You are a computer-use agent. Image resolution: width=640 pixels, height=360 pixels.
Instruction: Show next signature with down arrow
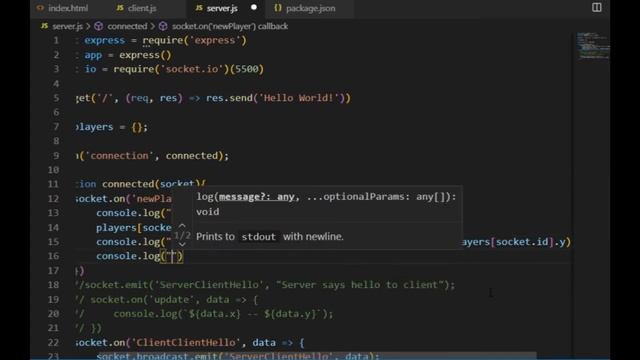click(182, 244)
